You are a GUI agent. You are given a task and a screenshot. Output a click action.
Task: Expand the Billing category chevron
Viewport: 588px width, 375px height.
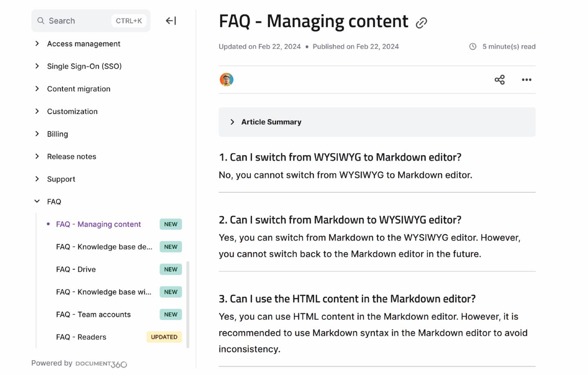tap(37, 134)
